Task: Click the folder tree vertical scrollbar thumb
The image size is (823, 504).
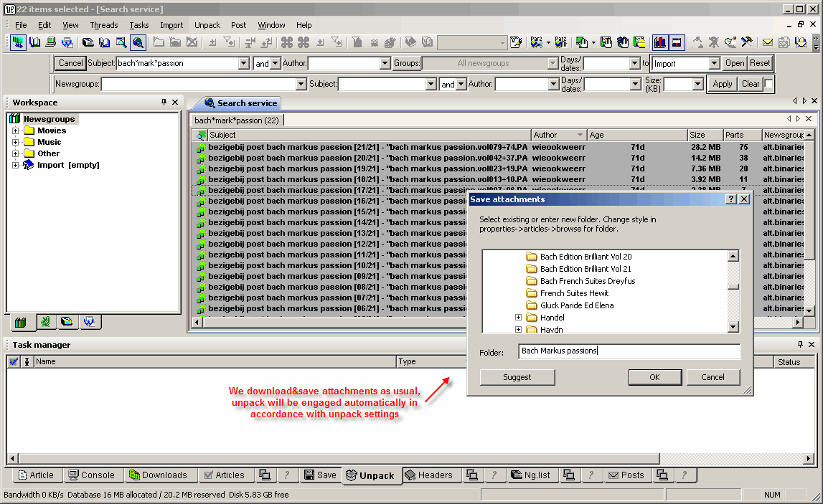Action: pyautogui.click(x=733, y=286)
